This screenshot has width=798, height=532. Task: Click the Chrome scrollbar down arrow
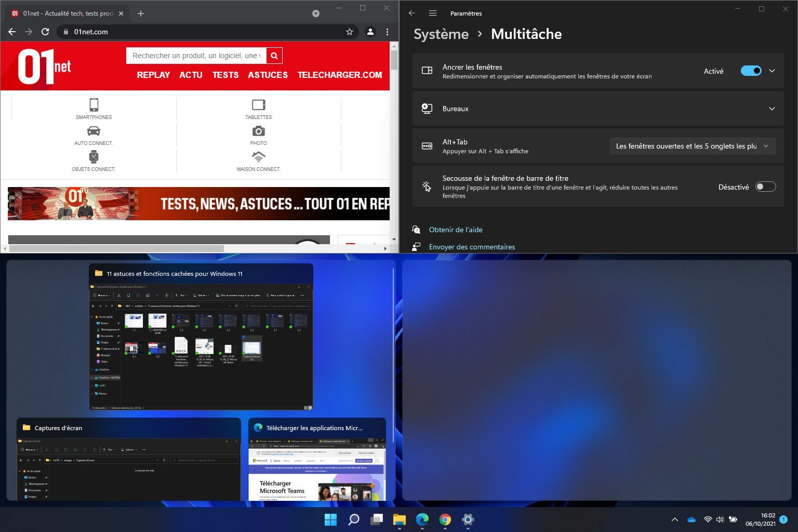click(394, 240)
